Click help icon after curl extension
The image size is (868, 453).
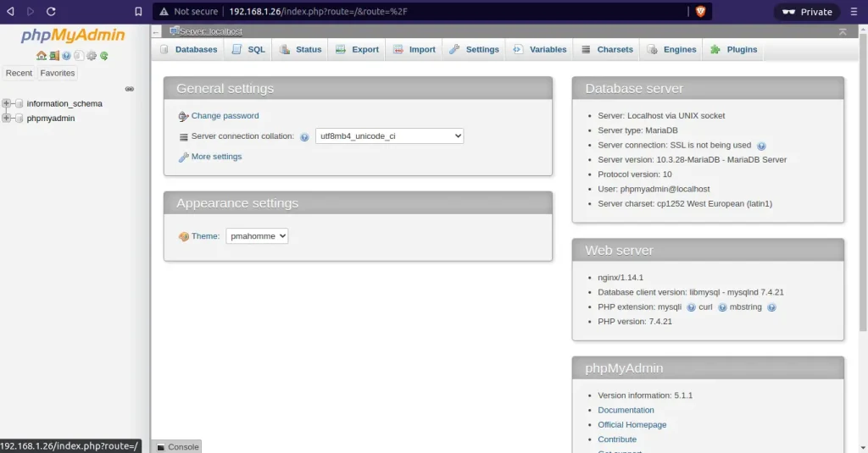(x=722, y=307)
